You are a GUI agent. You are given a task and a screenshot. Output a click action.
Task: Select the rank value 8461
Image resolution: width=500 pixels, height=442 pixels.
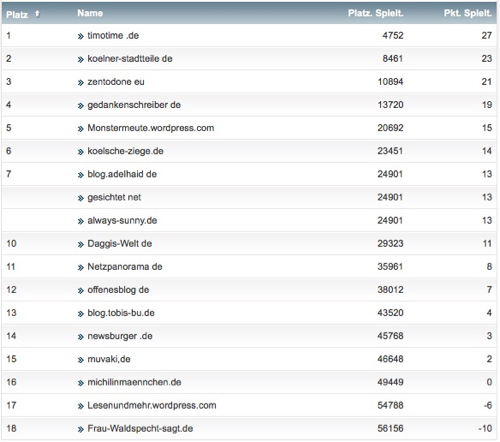(x=393, y=59)
